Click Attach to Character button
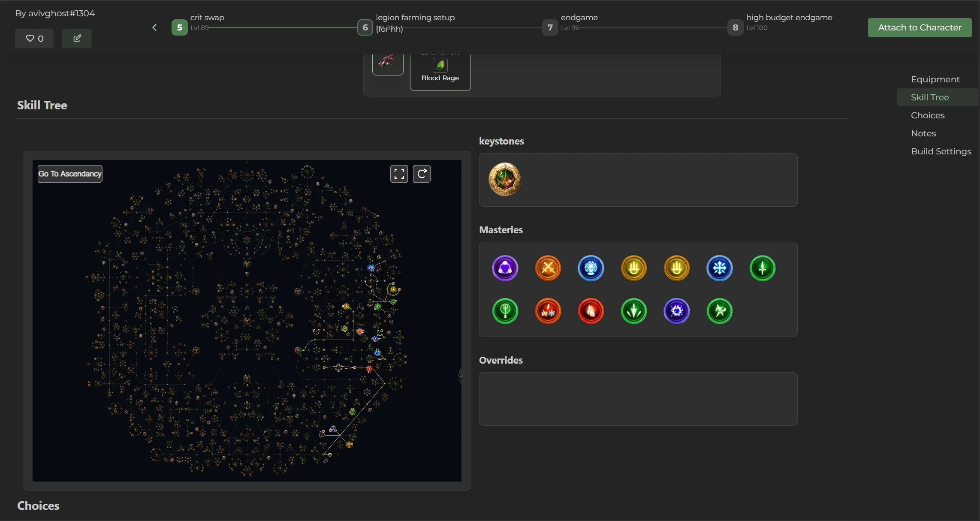This screenshot has height=521, width=980. (x=920, y=28)
